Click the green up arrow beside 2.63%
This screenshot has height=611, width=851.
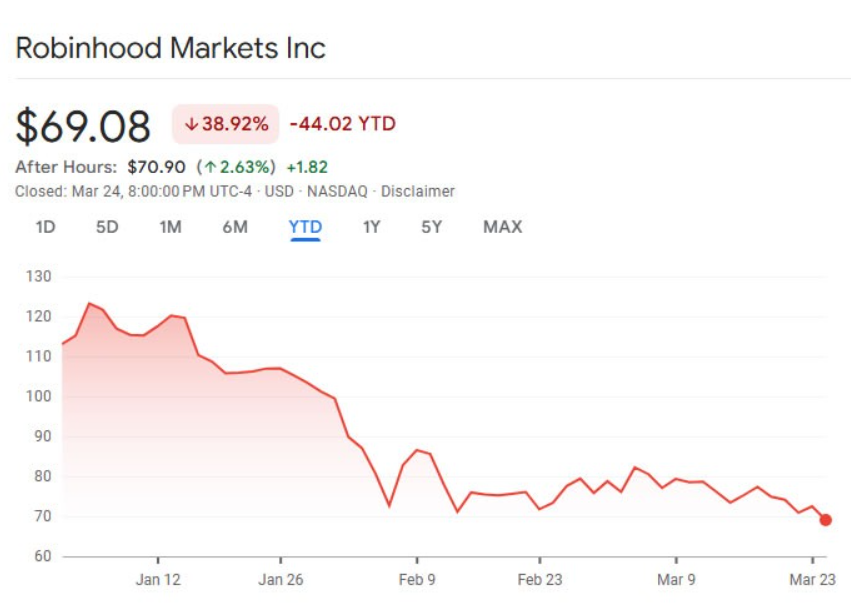tap(210, 167)
